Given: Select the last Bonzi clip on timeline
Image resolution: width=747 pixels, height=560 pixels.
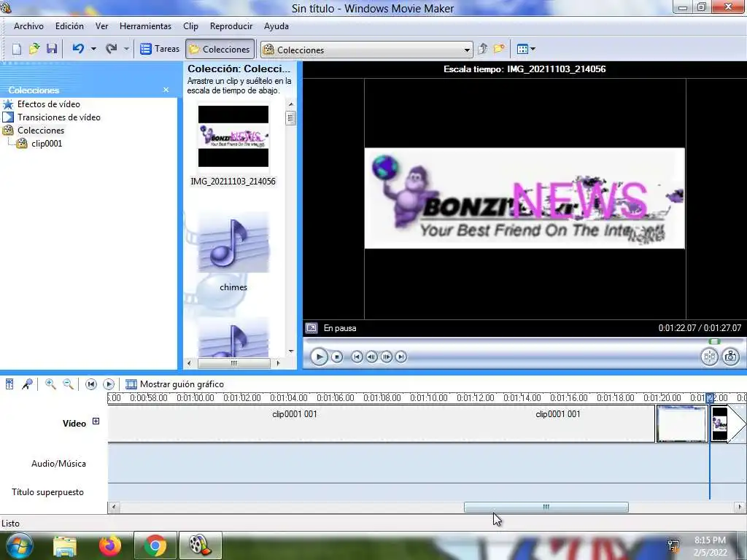Looking at the screenshot, I should (x=719, y=424).
